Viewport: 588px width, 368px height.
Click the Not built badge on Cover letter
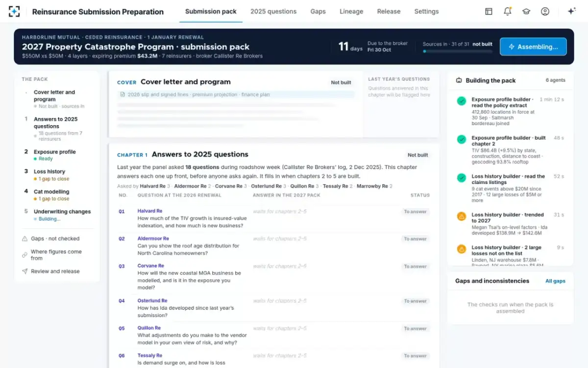click(341, 82)
